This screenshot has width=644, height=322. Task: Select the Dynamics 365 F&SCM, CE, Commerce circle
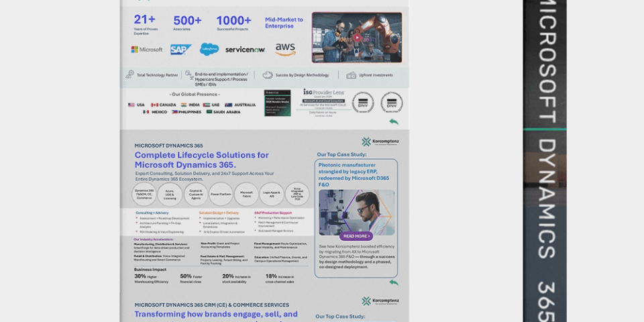[144, 195]
